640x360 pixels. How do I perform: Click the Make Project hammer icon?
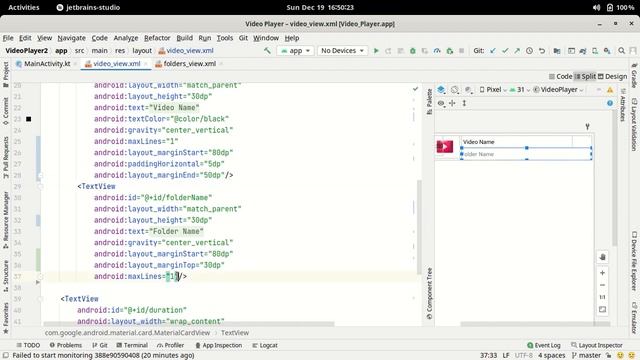click(267, 51)
